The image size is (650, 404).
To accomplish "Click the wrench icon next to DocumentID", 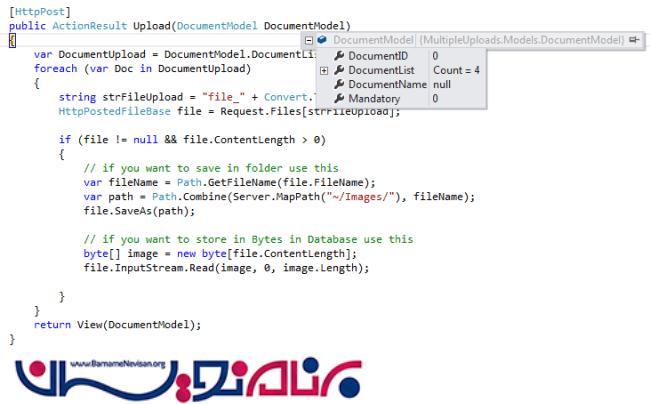I will (339, 56).
